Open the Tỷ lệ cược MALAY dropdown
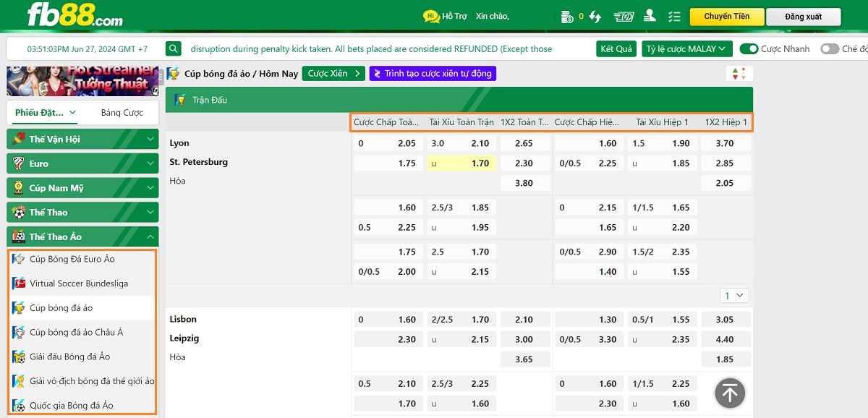This screenshot has width=868, height=418. click(x=686, y=49)
